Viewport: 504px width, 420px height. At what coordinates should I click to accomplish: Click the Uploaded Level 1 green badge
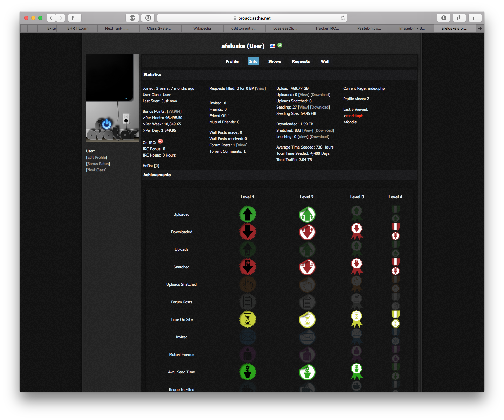click(248, 214)
